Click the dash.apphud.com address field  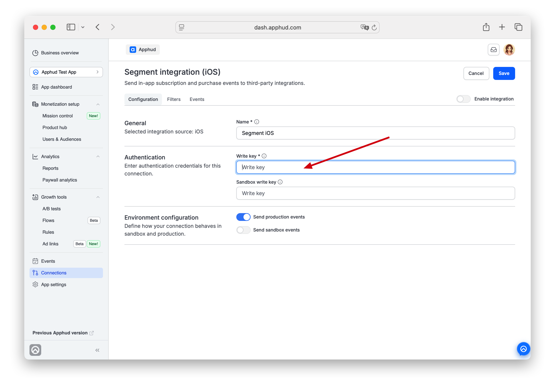point(277,27)
